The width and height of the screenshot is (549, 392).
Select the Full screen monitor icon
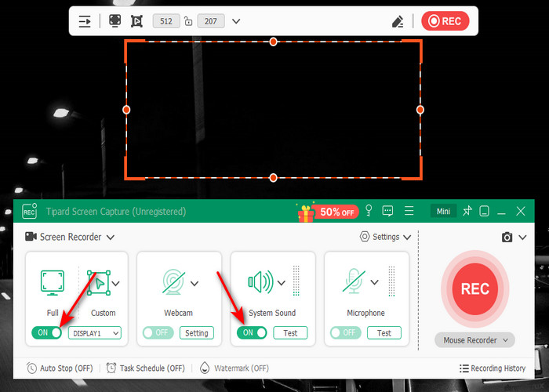[x=53, y=282]
